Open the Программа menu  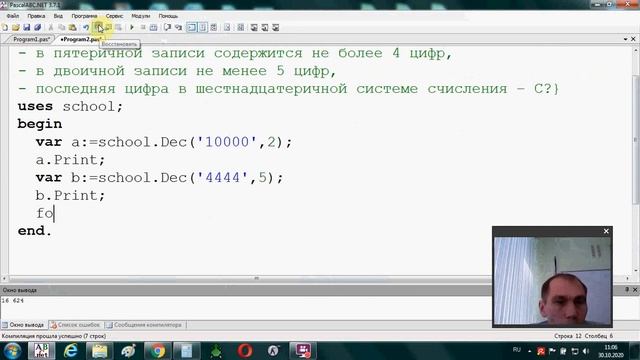click(x=84, y=16)
